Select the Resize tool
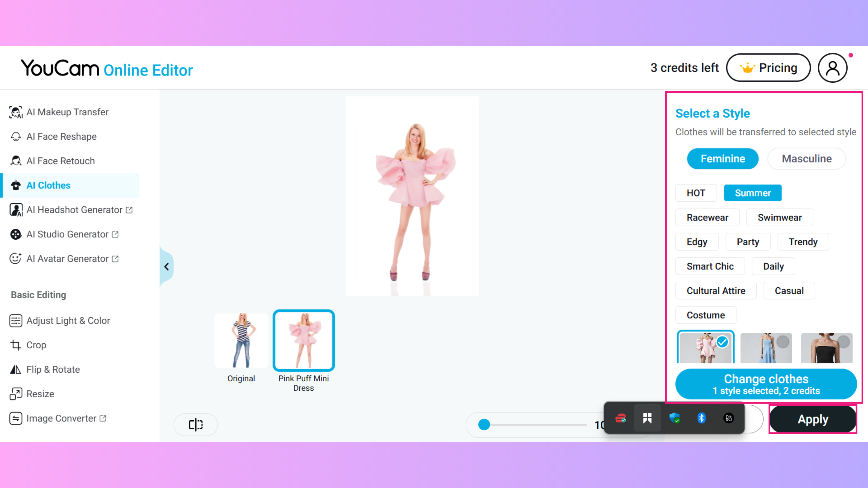This screenshot has height=488, width=868. coord(40,394)
